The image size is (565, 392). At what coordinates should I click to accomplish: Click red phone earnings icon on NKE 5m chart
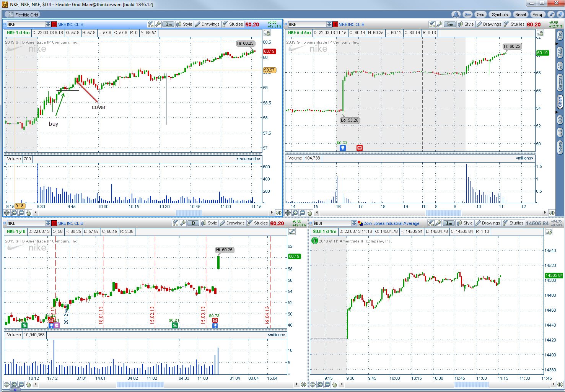[x=360, y=148]
